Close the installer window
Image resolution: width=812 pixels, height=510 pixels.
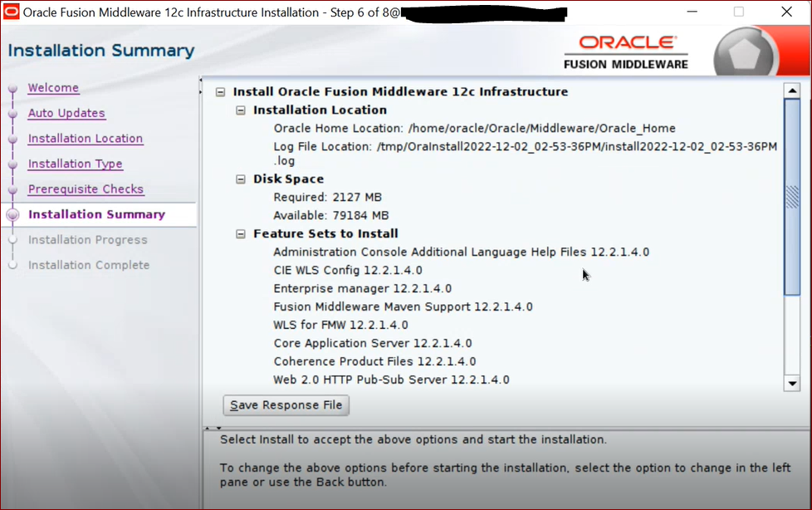tap(786, 12)
